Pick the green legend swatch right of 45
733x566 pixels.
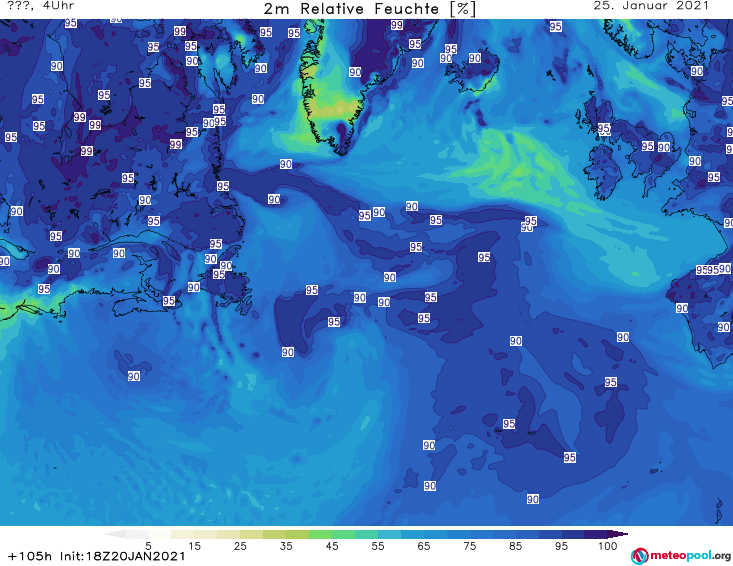343,534
